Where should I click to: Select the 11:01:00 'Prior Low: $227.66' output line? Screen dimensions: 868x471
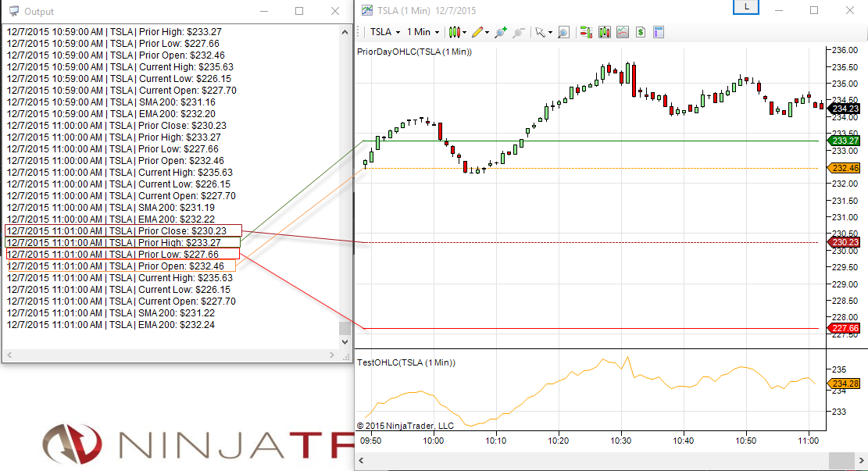(113, 255)
